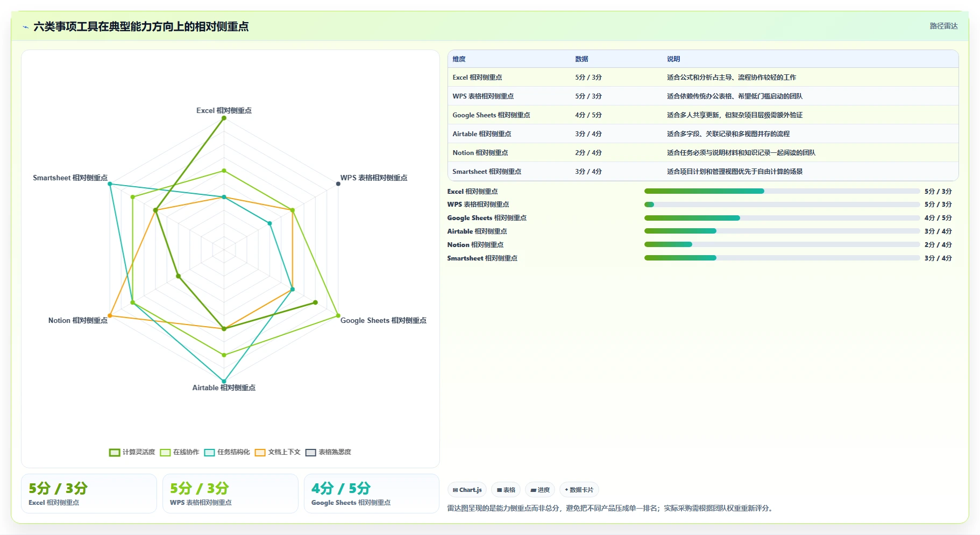This screenshot has height=535, width=980.
Task: Click the orange data point at Notion vertex
Action: (x=110, y=315)
